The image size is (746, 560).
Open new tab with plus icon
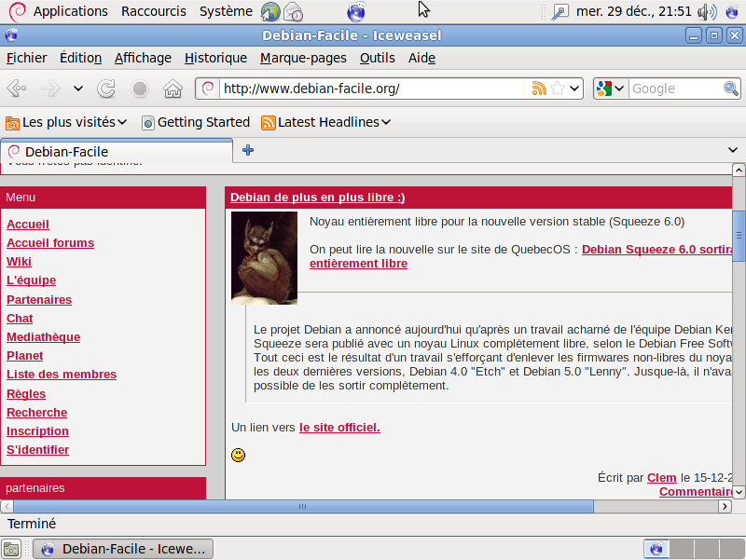[248, 150]
